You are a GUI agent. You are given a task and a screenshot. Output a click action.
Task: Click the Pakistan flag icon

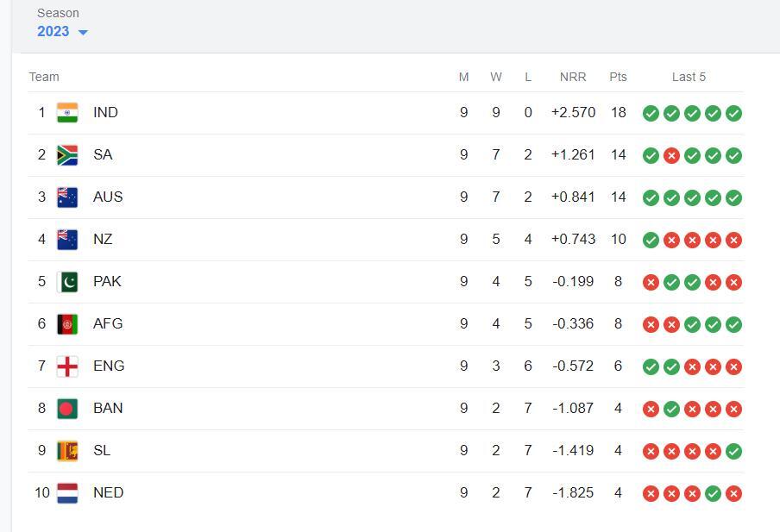pyautogui.click(x=67, y=282)
